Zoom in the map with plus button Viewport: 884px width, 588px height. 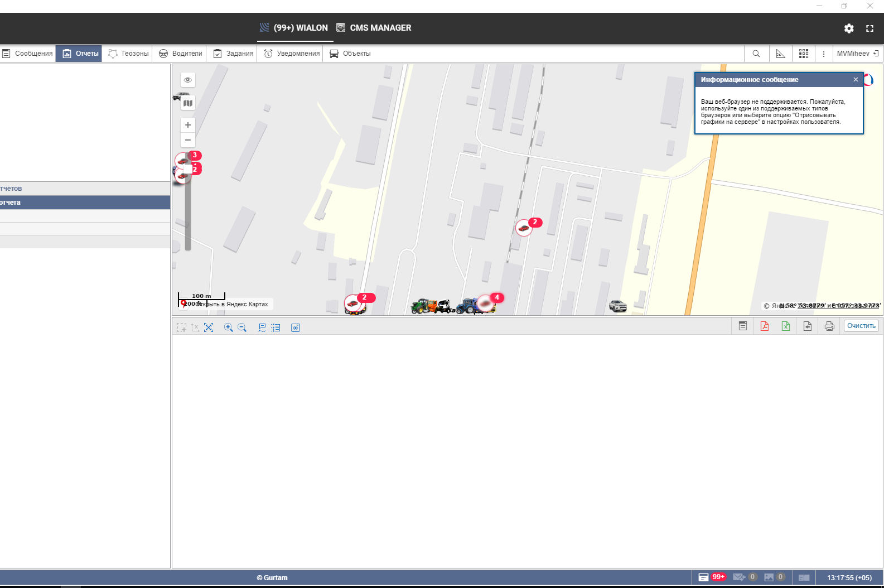point(188,125)
